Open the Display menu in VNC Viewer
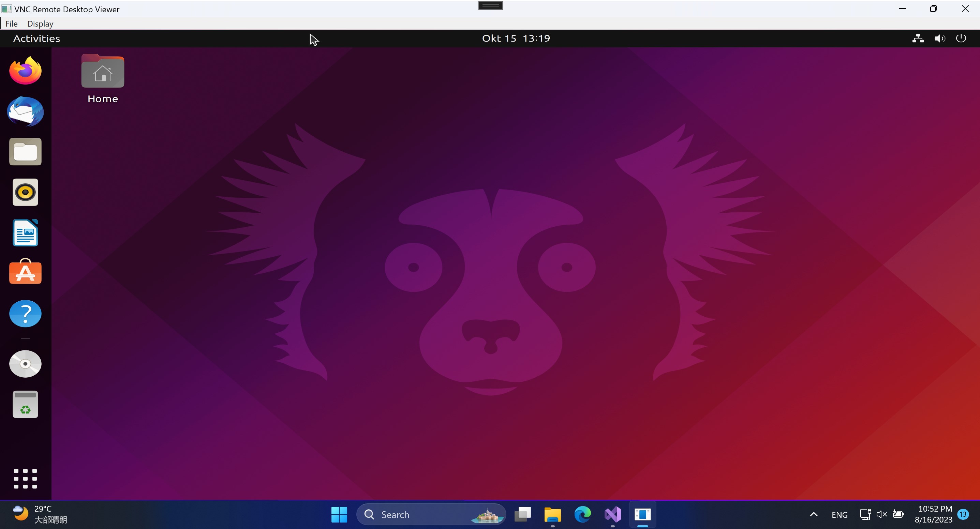The height and width of the screenshot is (529, 980). click(40, 24)
